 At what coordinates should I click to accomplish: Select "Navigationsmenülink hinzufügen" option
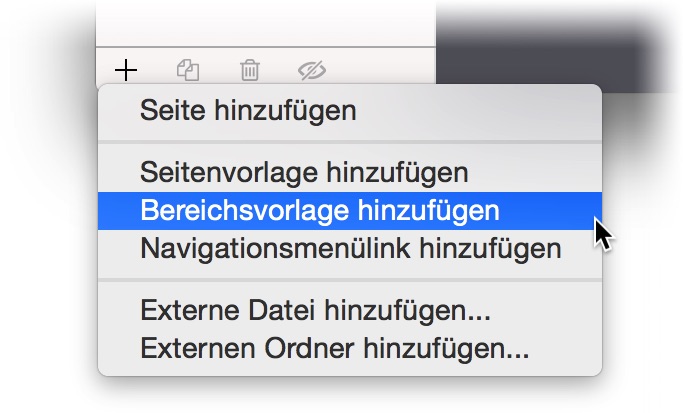point(350,247)
